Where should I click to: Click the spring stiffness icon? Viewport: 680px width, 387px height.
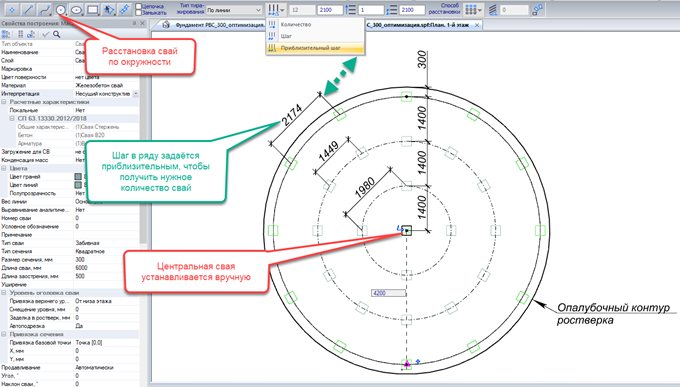493,10
